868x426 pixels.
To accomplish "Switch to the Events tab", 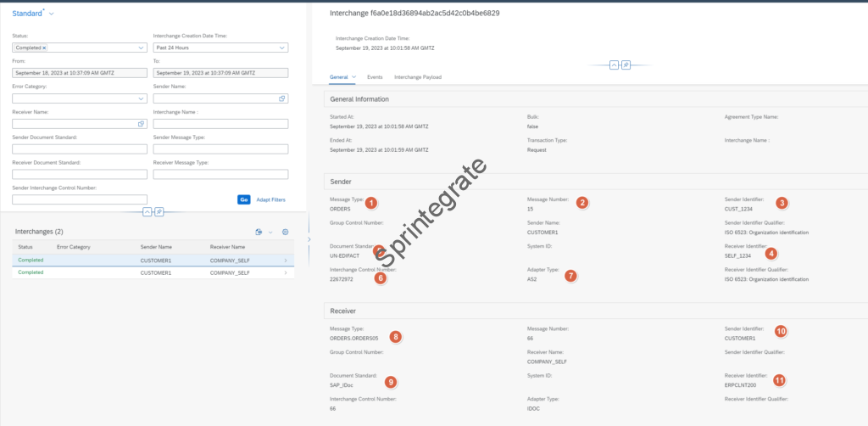I will tap(375, 77).
